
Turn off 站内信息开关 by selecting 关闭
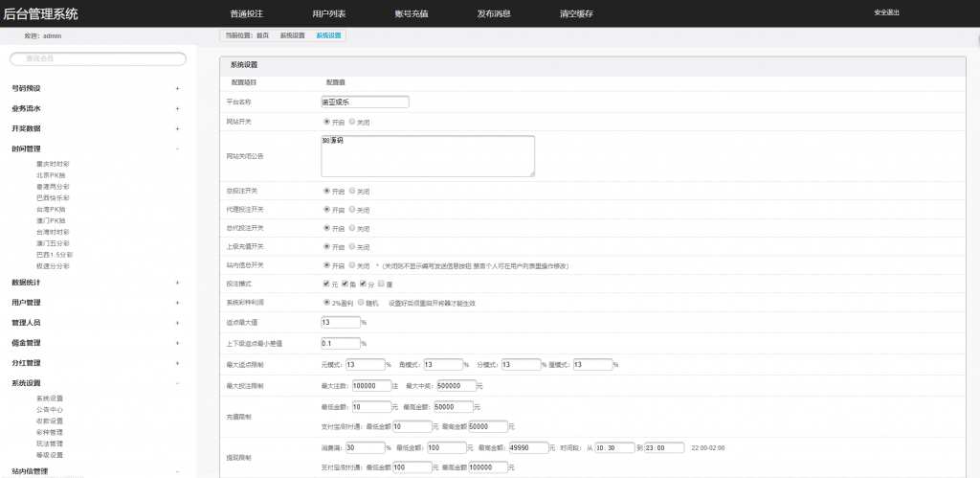(353, 265)
